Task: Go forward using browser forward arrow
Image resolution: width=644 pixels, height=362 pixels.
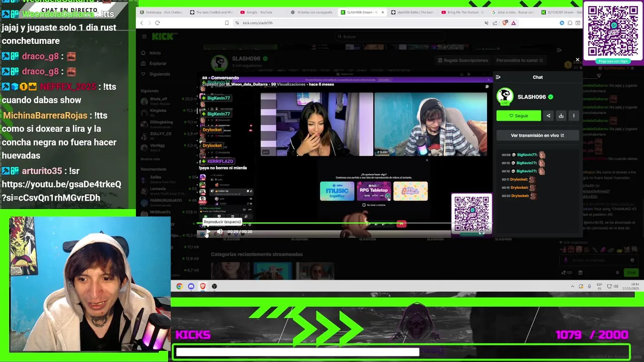Action: click(x=149, y=23)
